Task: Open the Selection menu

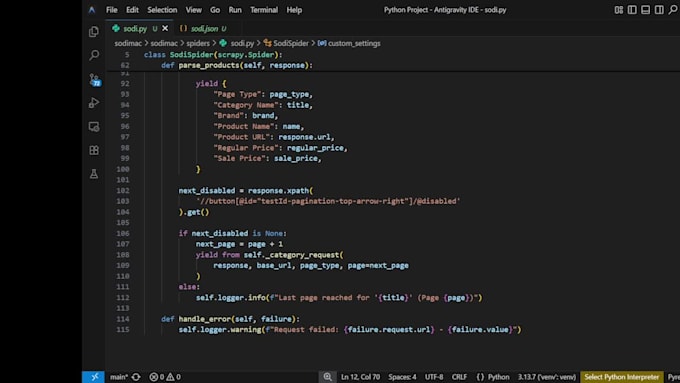Action: click(x=162, y=10)
